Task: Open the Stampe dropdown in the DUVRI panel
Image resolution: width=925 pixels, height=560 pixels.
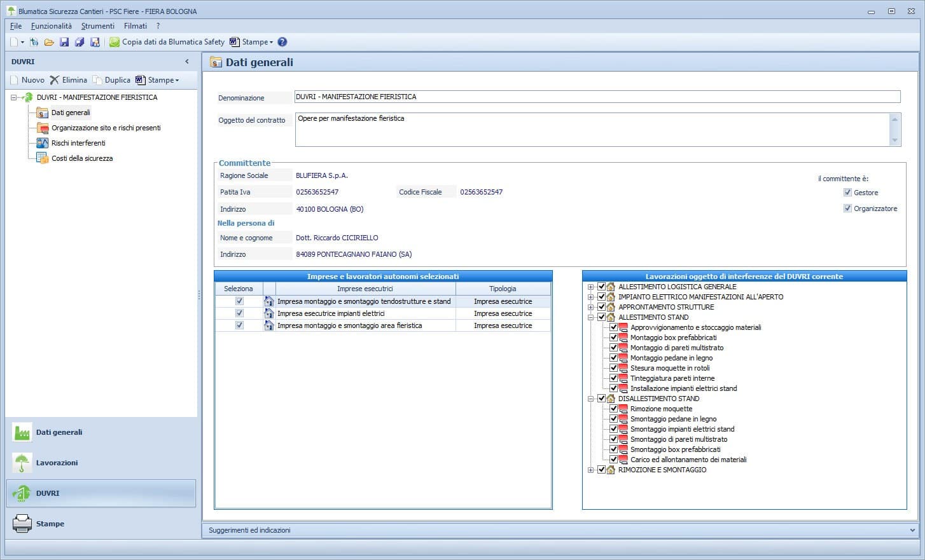Action: click(157, 80)
